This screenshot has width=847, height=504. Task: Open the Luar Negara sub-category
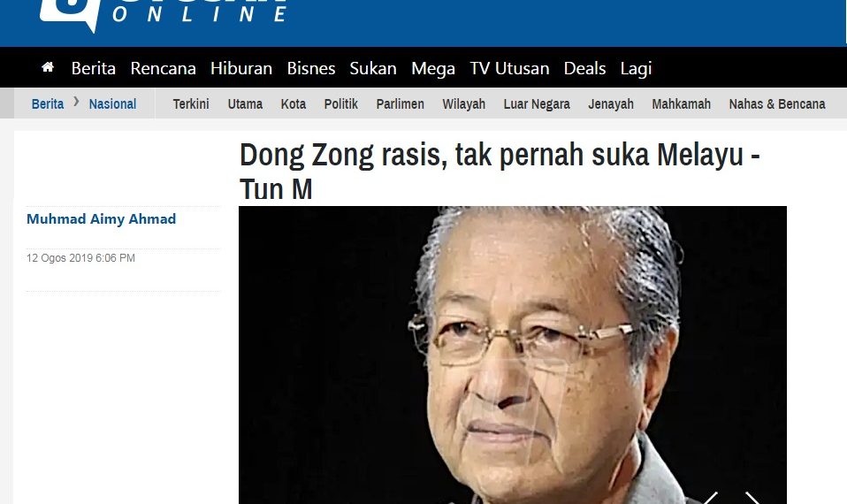pos(537,103)
